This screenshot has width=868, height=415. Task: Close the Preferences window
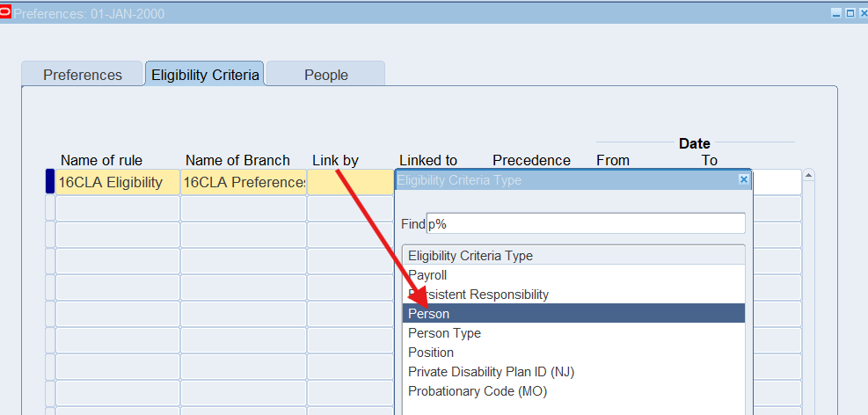pyautogui.click(x=862, y=13)
